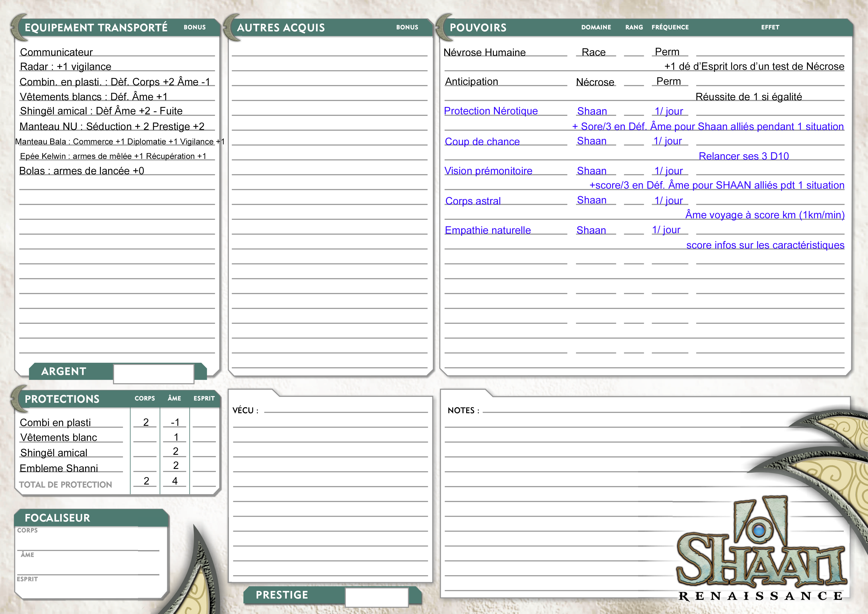This screenshot has height=614, width=868.
Task: Click the Emblème Shanni protection row
Action: 59,468
